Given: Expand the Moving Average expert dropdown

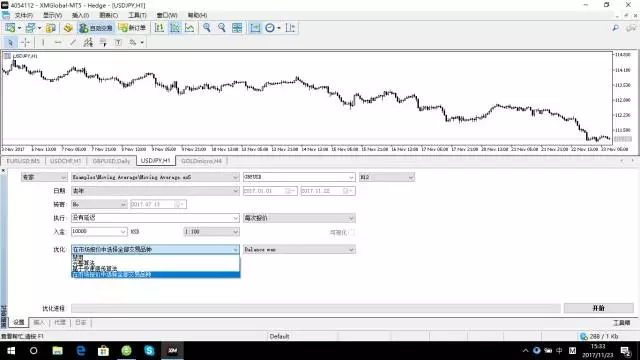Looking at the screenshot, I should tap(155, 177).
